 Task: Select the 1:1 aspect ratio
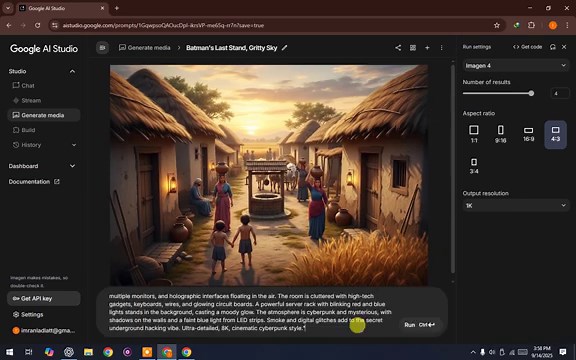tap(474, 134)
